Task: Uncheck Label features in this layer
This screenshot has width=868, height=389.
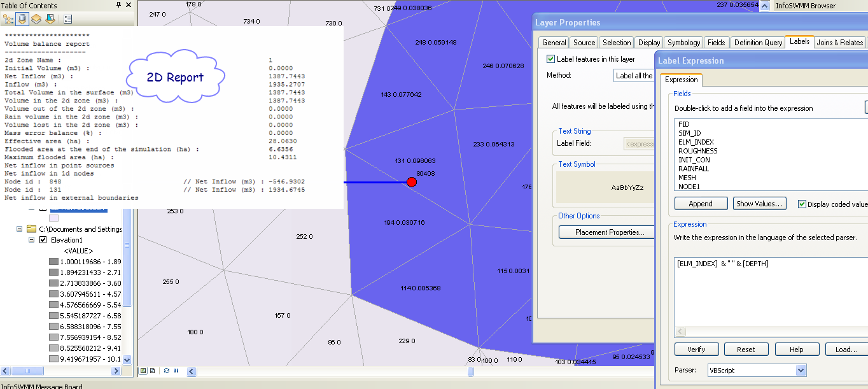Action: [x=550, y=58]
